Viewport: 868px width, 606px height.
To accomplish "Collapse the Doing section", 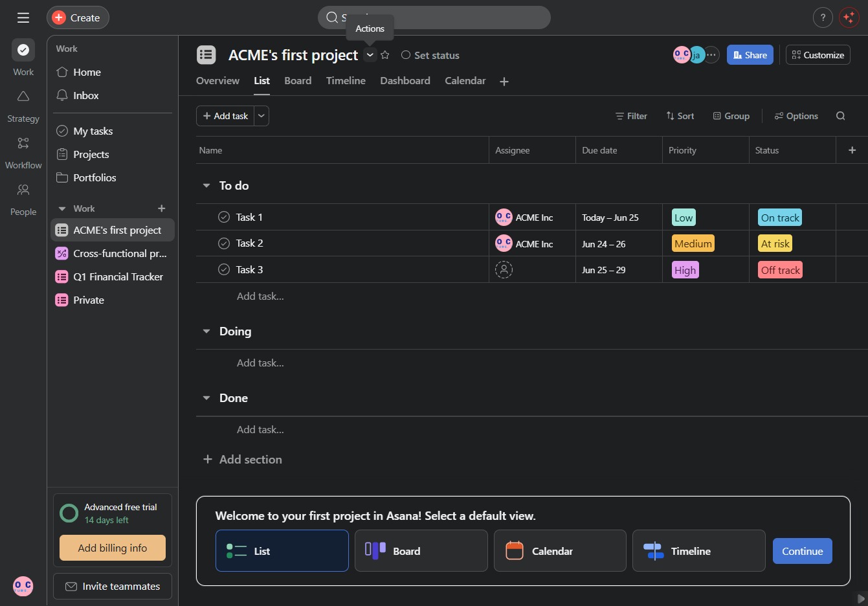I will 206,331.
